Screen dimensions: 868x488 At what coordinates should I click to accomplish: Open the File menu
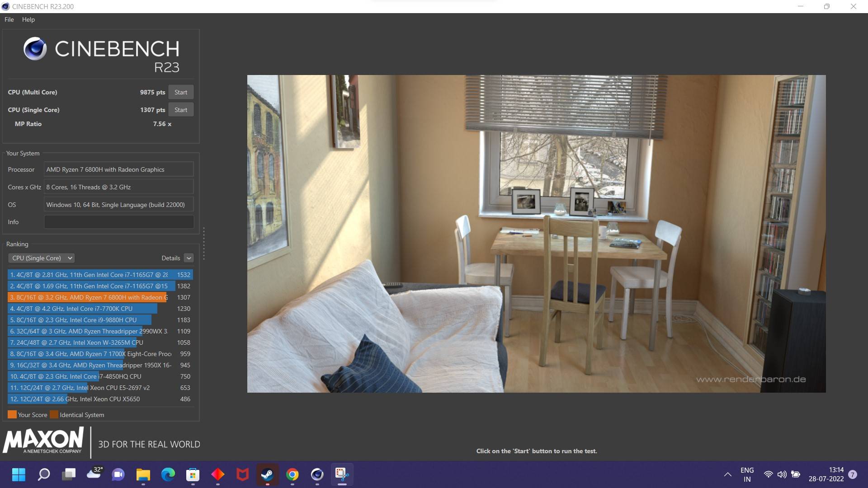click(x=9, y=19)
